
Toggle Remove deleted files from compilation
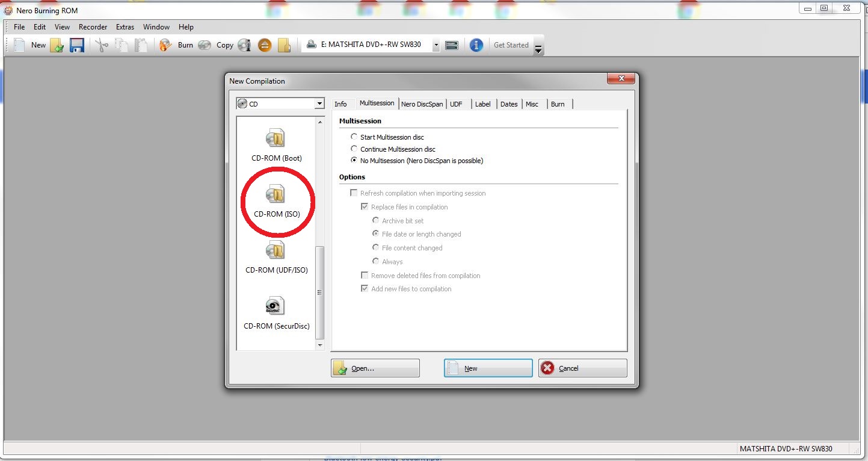[x=365, y=275]
